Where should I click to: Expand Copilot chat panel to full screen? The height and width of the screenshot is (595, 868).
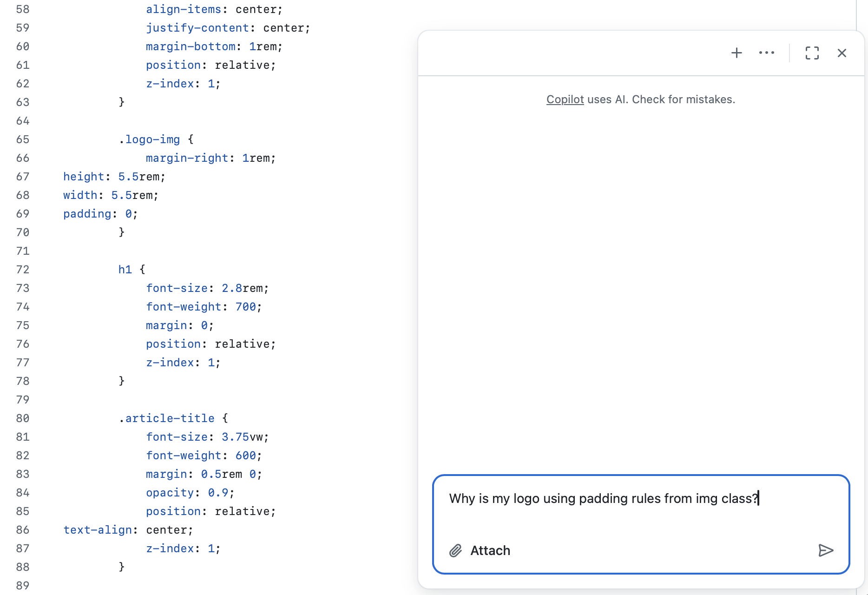click(812, 53)
